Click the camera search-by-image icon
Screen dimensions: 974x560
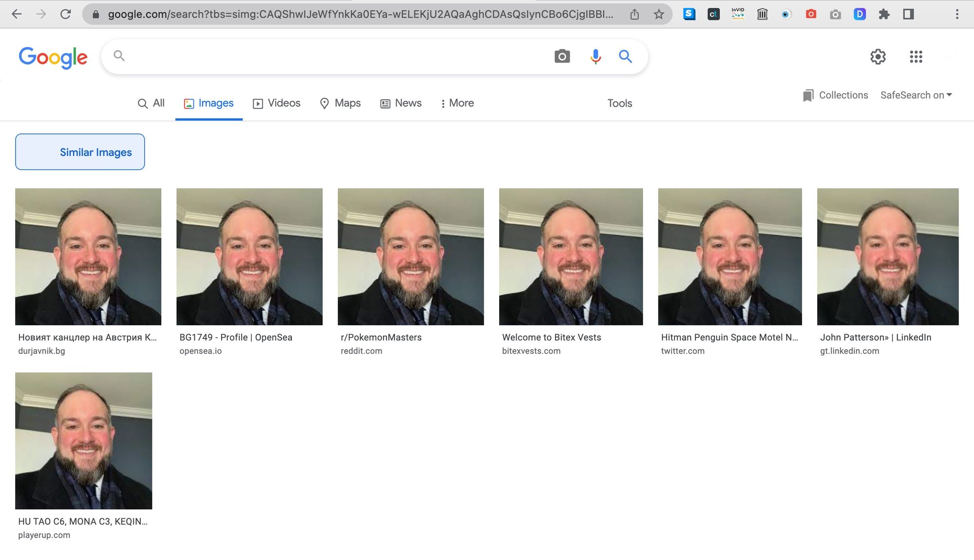(562, 56)
